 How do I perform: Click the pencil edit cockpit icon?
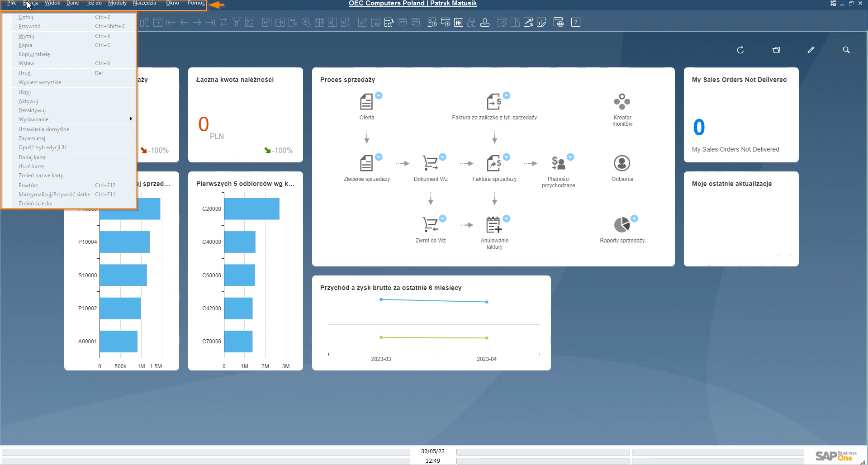[x=811, y=50]
